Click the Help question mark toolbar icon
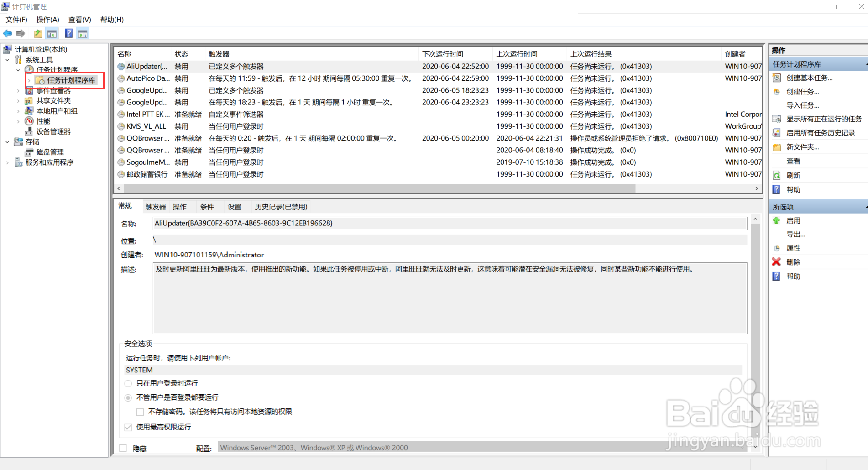Image resolution: width=868 pixels, height=470 pixels. point(68,33)
